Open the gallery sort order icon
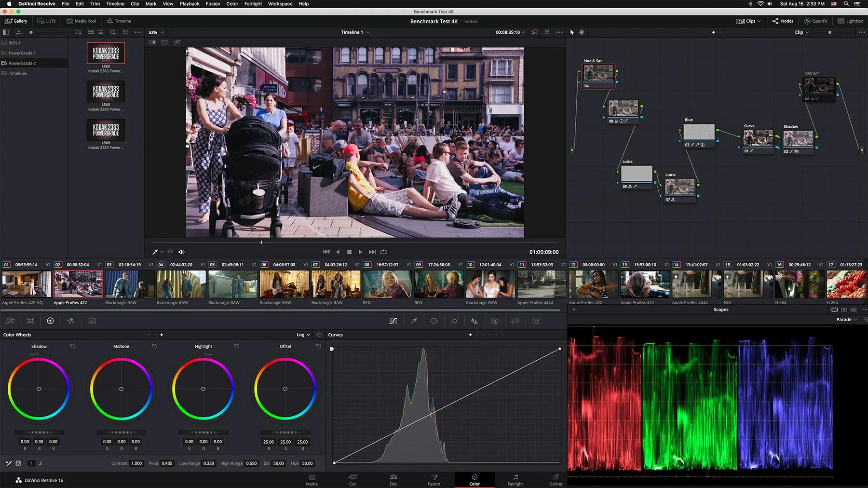This screenshot has width=868, height=488. point(78,32)
